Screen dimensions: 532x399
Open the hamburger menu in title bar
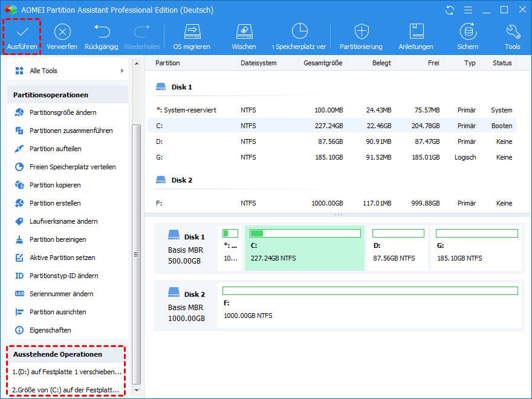pos(468,10)
